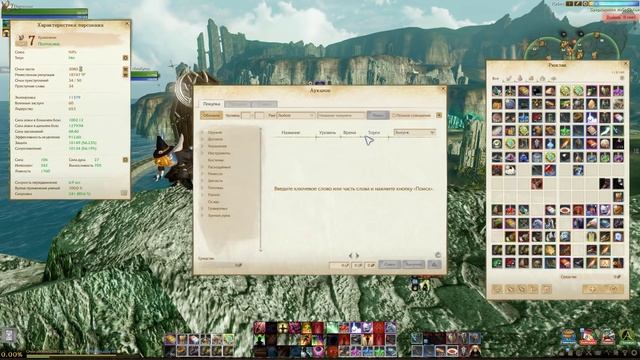Viewport: 640px width, 360px height.
Task: Enable the Полное совпадение checkbox
Action: coord(394,116)
